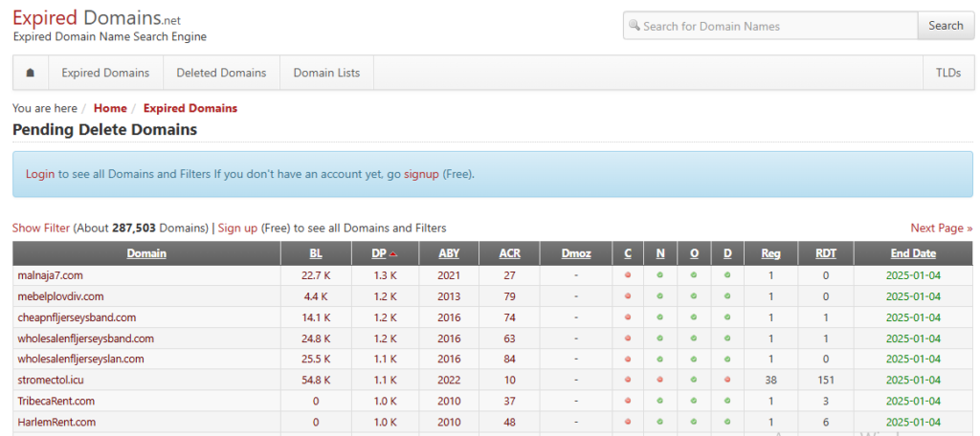980x436 pixels.
Task: Open the wholesalenfljerseysband.com domain link
Action: (85, 338)
